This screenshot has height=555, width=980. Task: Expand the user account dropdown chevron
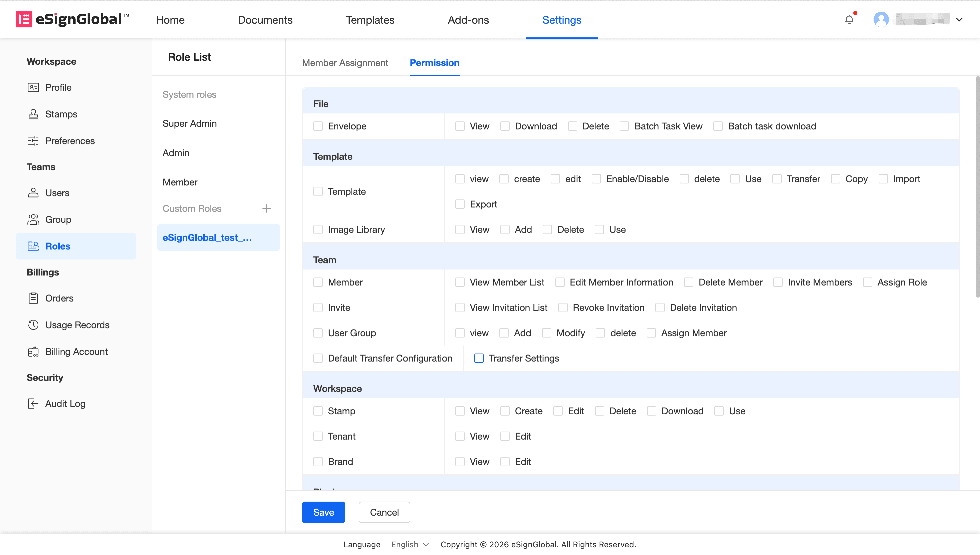959,19
